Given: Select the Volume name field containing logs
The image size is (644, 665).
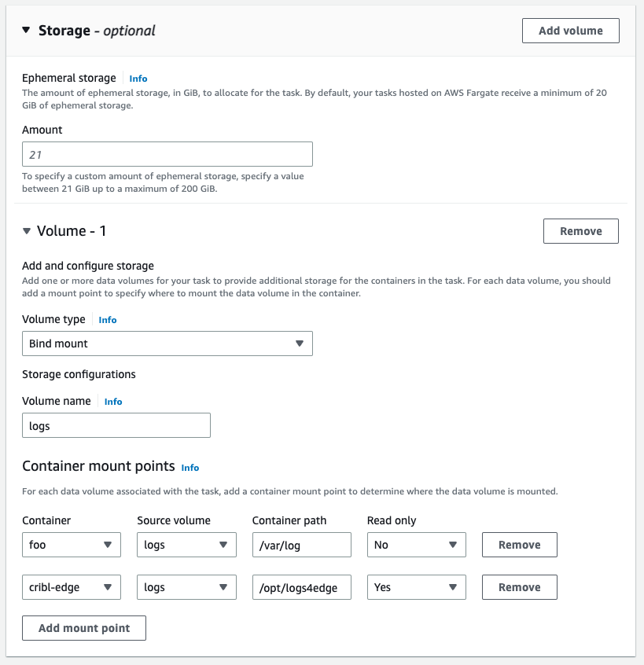Looking at the screenshot, I should click(x=116, y=424).
